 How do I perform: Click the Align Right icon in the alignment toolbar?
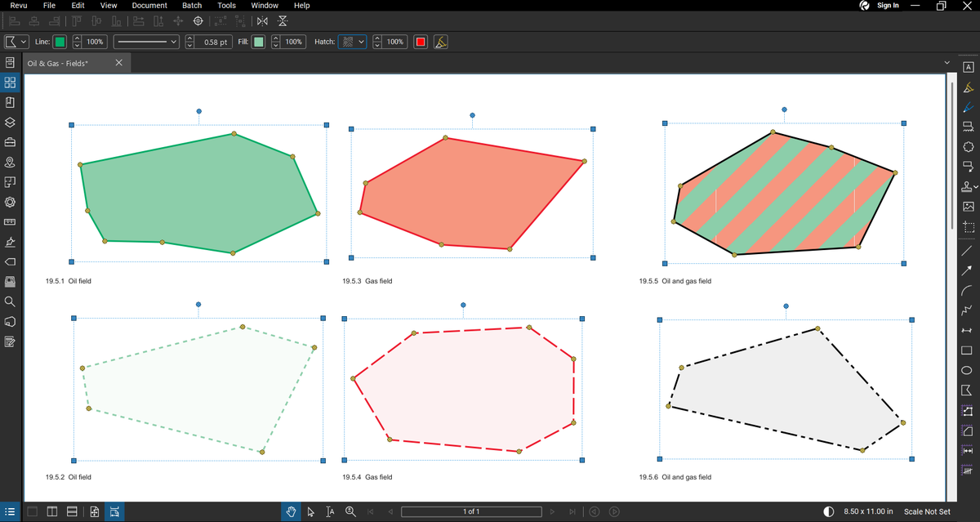point(56,21)
